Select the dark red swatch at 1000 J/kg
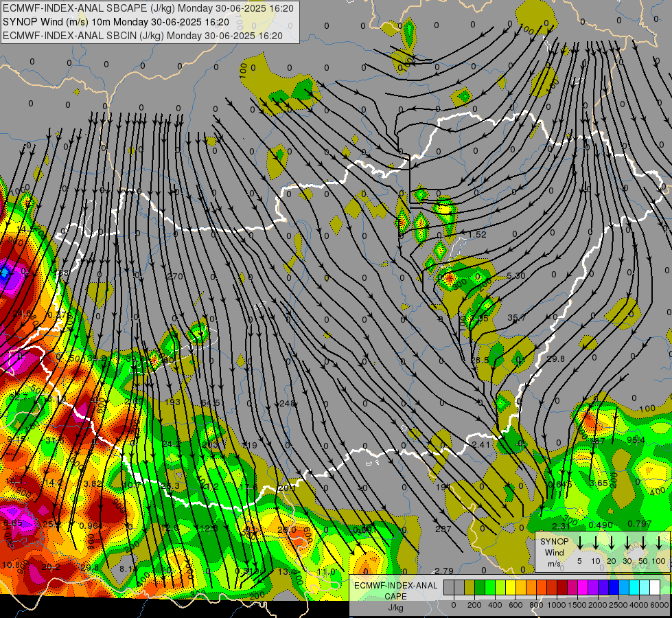The image size is (672, 618). tap(562, 588)
